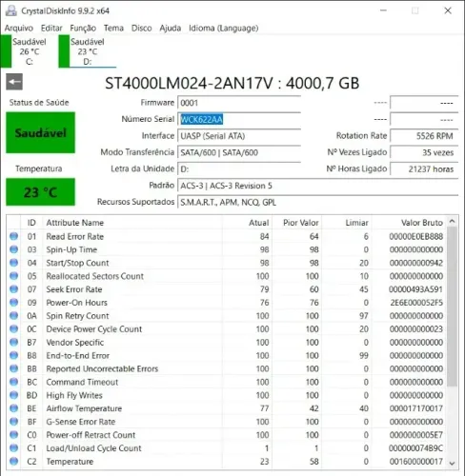Click status circle for Device Power Cycle Count

pyautogui.click(x=13, y=328)
